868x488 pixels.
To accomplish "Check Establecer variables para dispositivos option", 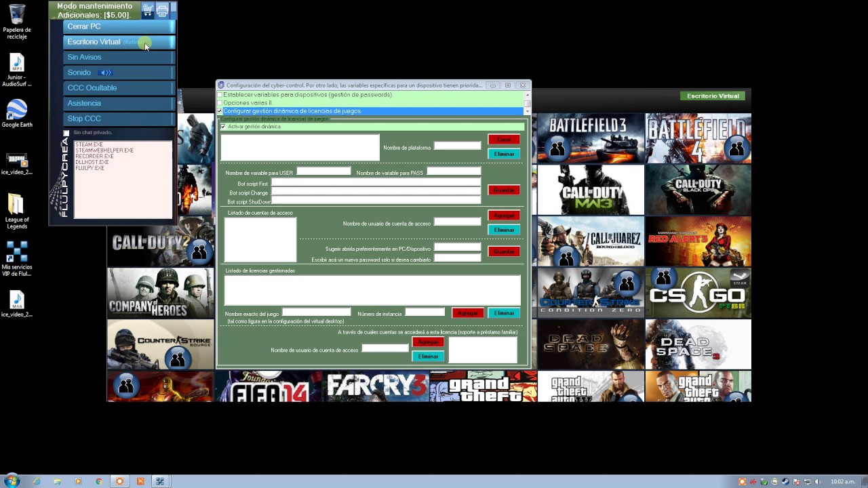I will (x=220, y=95).
